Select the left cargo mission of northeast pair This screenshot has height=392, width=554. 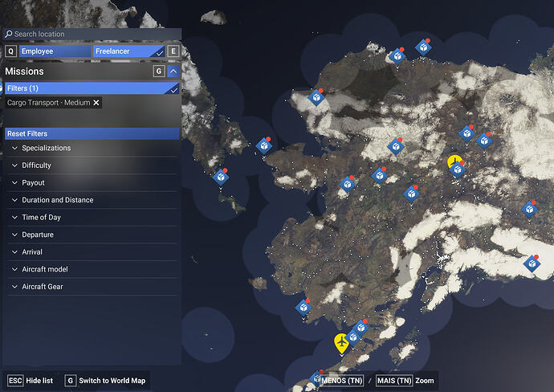pos(466,133)
